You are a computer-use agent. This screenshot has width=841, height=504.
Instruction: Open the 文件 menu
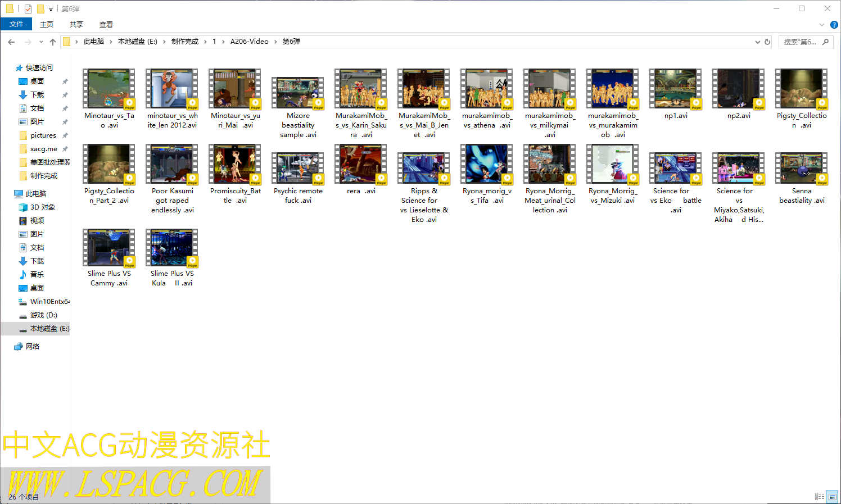pyautogui.click(x=16, y=24)
